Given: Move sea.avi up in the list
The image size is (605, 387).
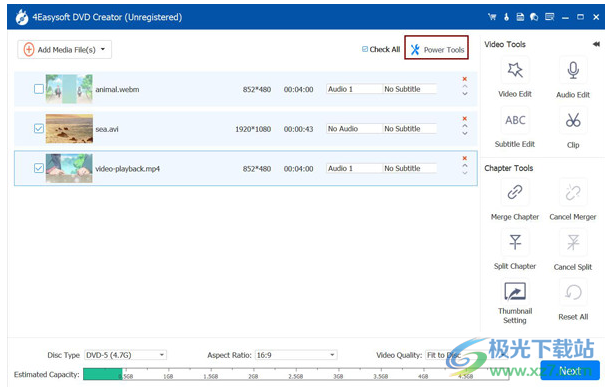Looking at the screenshot, I should tap(465, 126).
